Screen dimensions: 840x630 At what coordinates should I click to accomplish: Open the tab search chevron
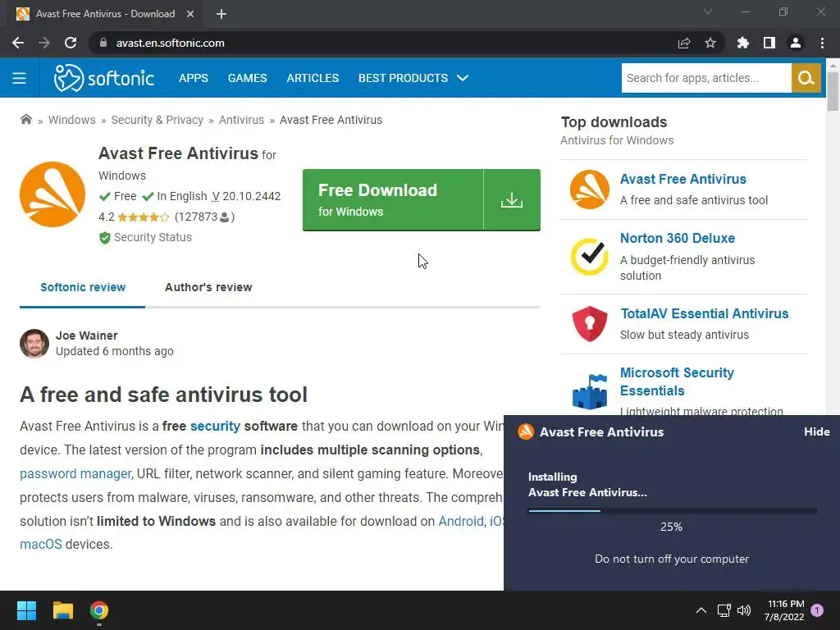(x=708, y=11)
